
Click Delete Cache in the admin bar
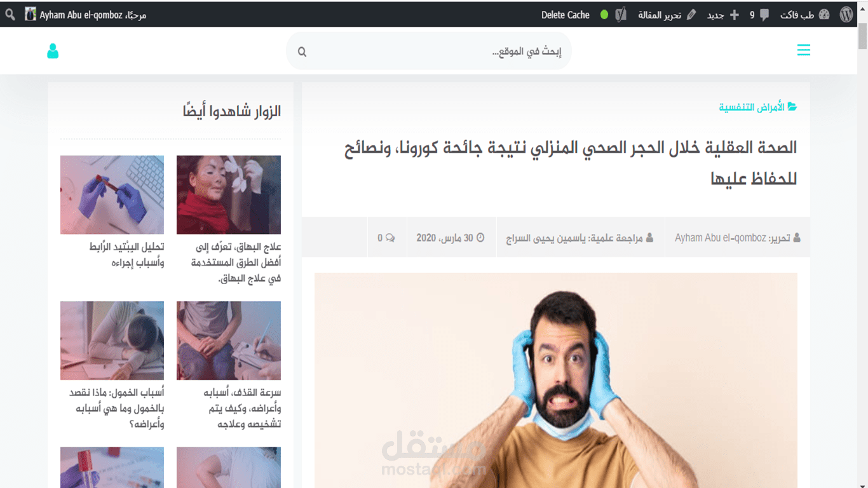(x=566, y=15)
